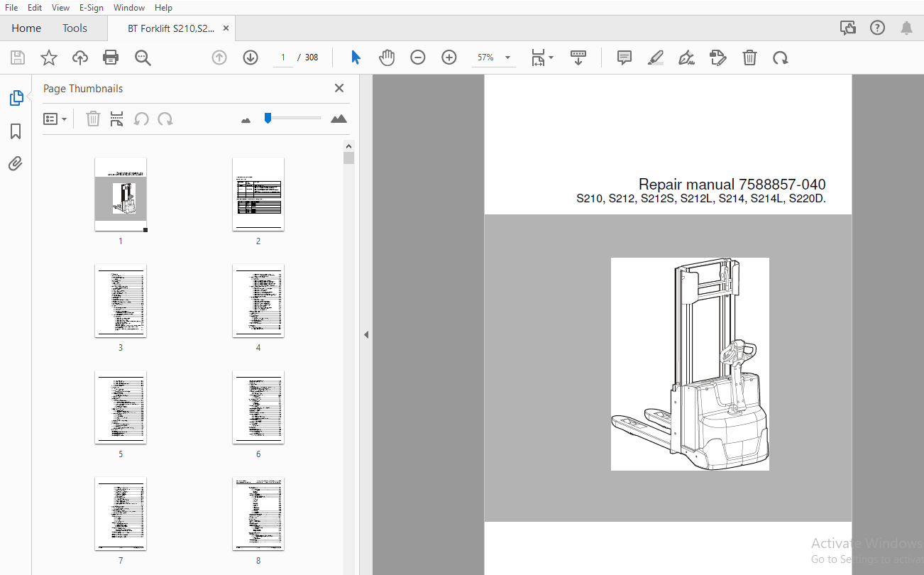Collapse the navigation pane arrow

pyautogui.click(x=366, y=334)
